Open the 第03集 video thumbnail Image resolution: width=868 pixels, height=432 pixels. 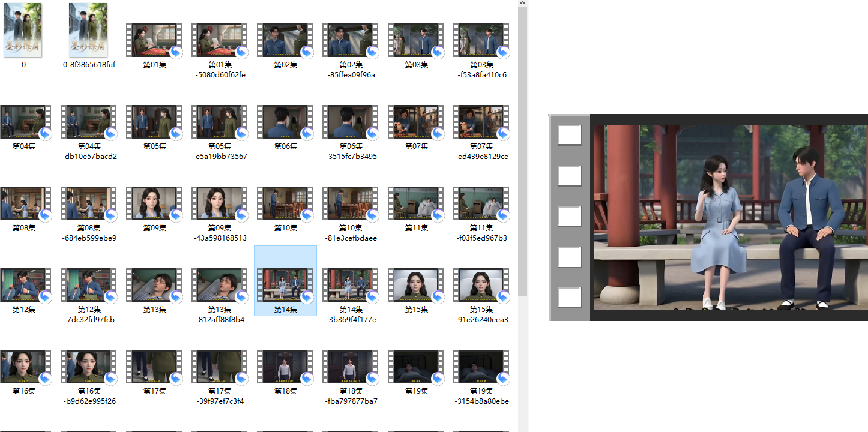click(416, 40)
